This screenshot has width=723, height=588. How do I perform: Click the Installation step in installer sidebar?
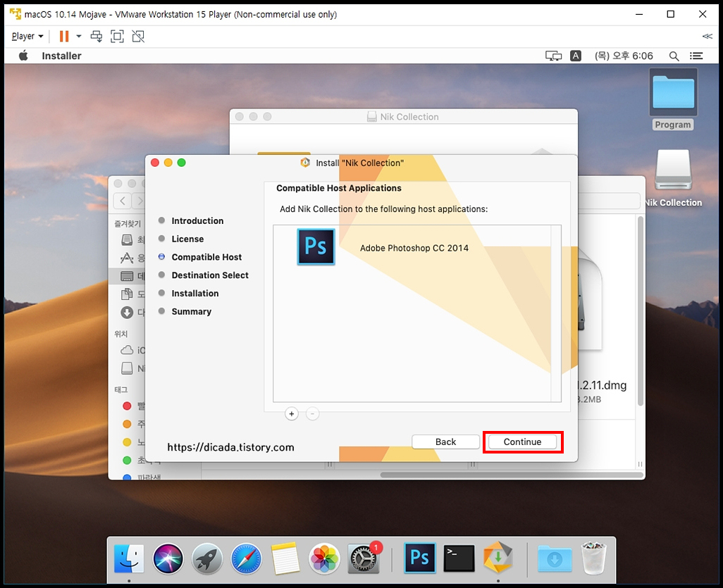(195, 294)
